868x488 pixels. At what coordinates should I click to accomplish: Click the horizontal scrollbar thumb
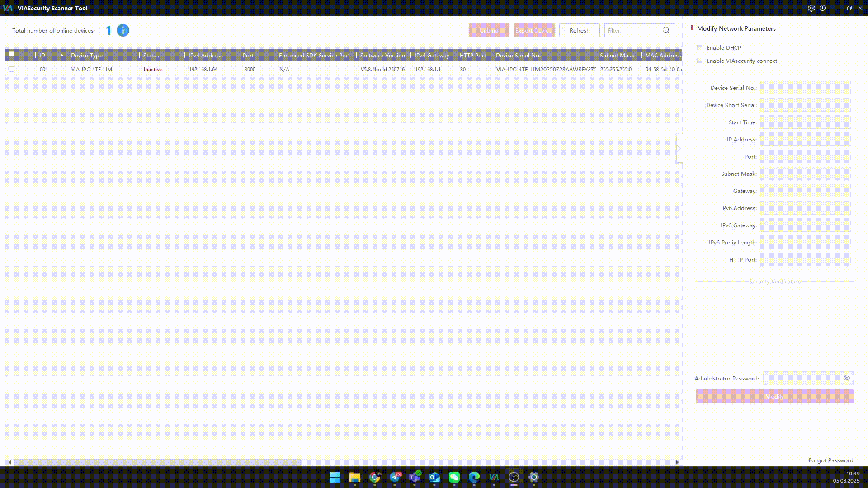[x=157, y=462]
